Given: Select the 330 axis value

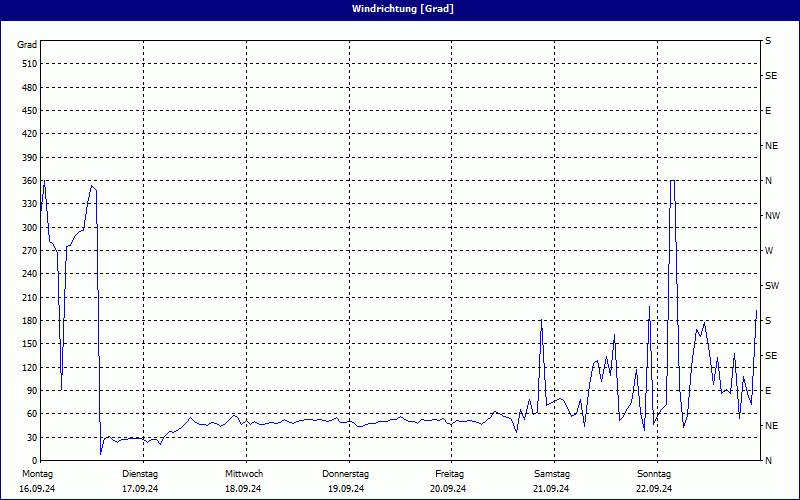Looking at the screenshot, I should pyautogui.click(x=30, y=204).
